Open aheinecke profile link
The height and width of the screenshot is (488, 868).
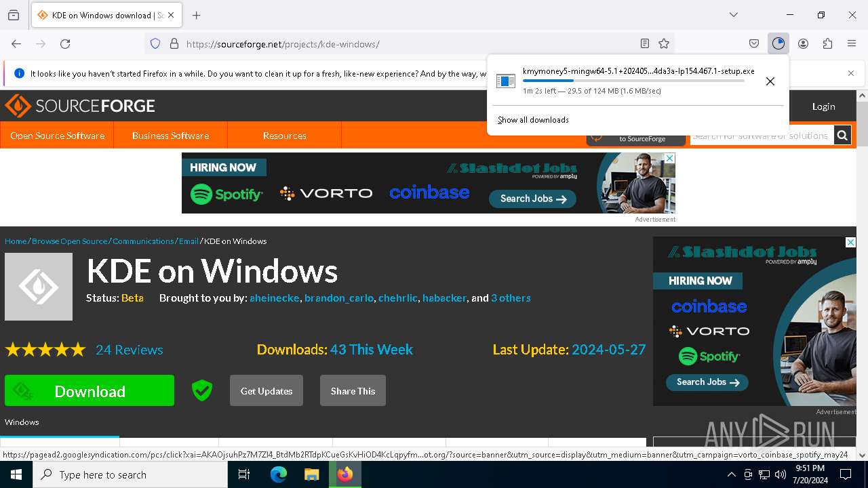click(274, 298)
